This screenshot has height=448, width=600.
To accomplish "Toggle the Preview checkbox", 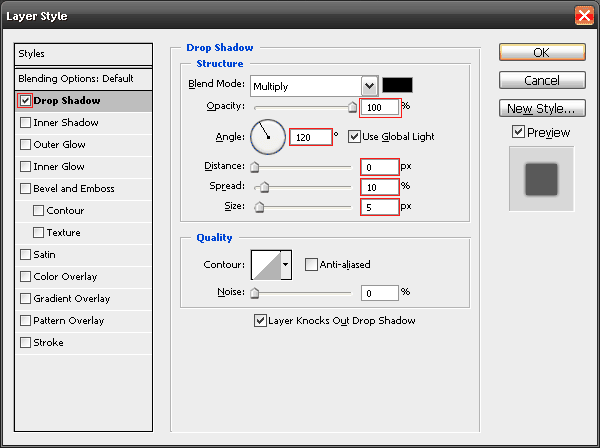I will point(517,132).
